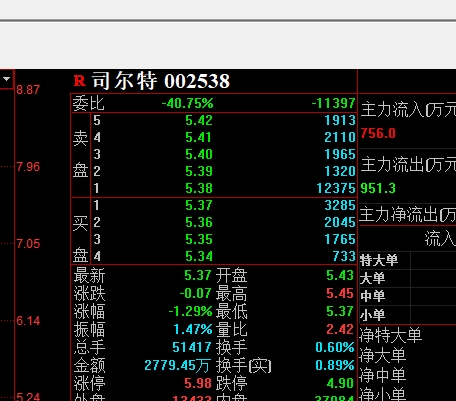Click the sell volume 12375

pos(336,188)
